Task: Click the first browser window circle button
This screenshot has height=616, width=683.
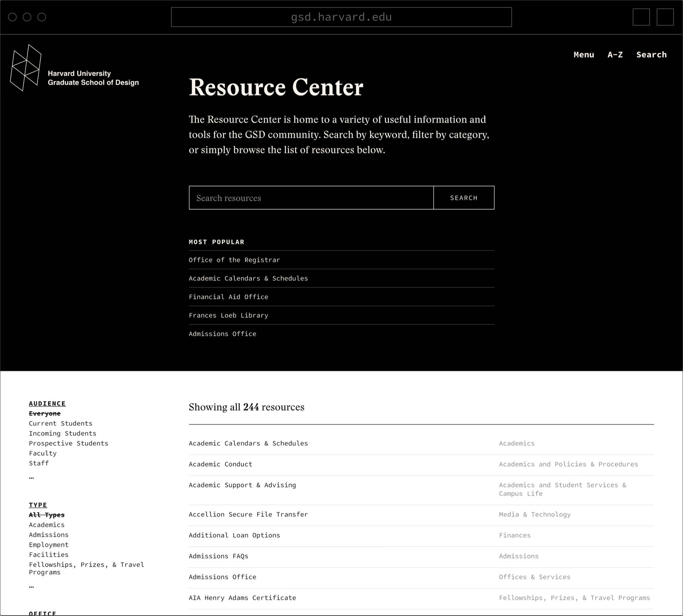Action: click(12, 17)
